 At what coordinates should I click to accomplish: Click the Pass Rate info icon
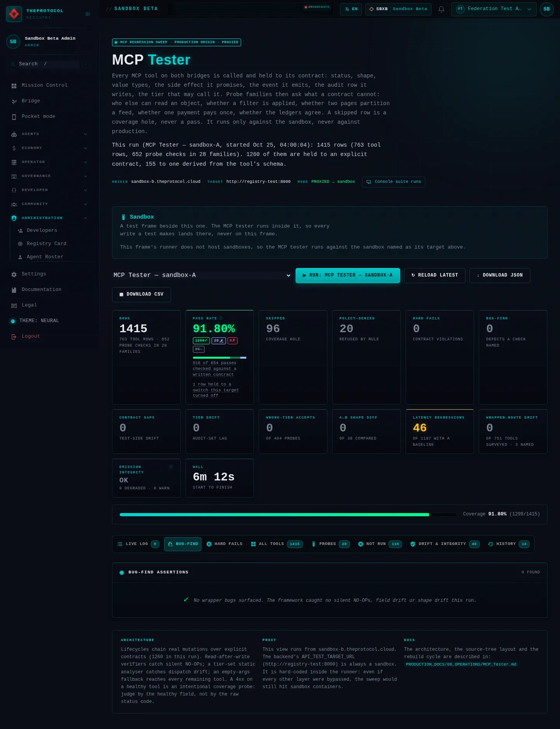coord(221,318)
